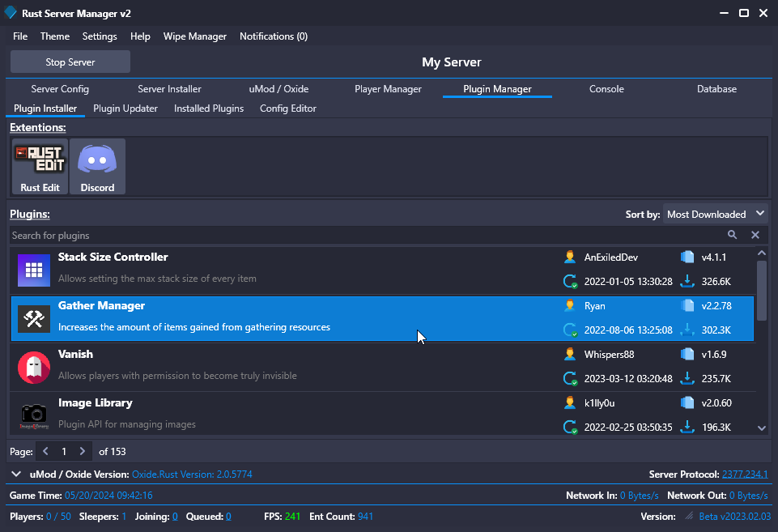This screenshot has height=532, width=778.
Task: Click the magnifier search icon
Action: [732, 235]
